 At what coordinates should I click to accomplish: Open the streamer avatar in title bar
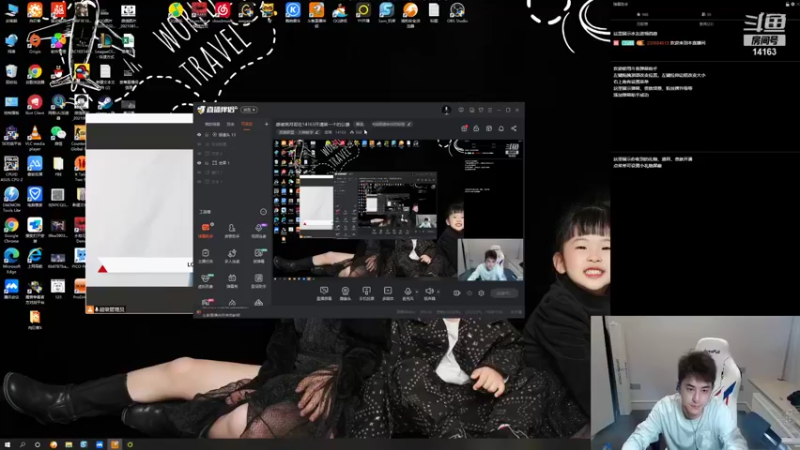[446, 110]
